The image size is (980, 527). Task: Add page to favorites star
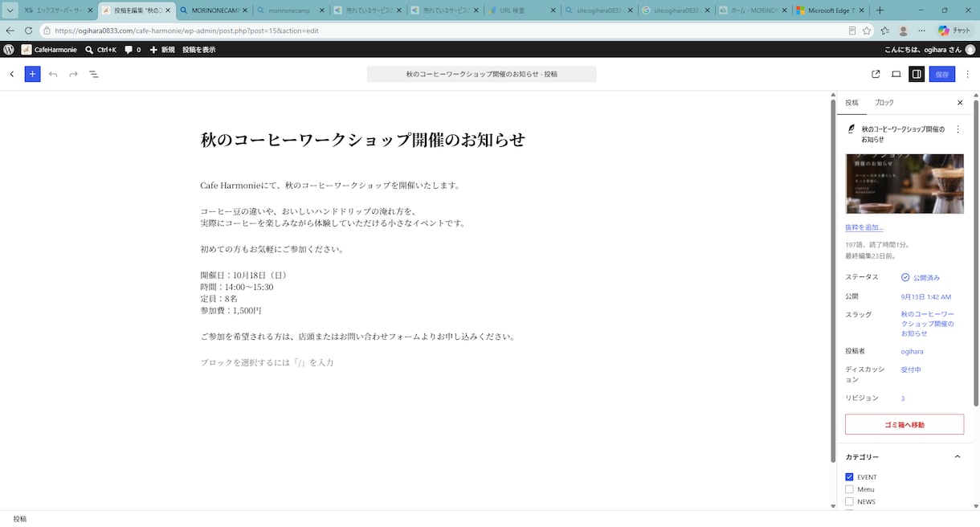point(867,31)
